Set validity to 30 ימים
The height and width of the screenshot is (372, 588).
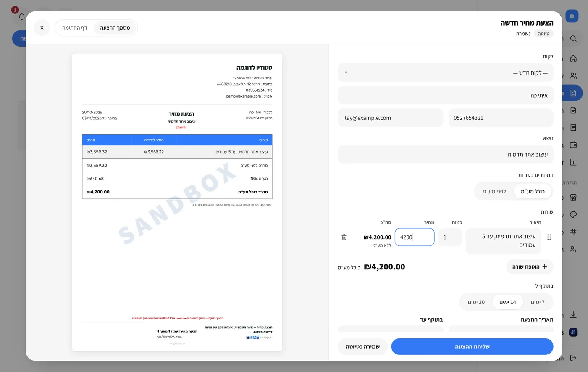click(x=476, y=302)
